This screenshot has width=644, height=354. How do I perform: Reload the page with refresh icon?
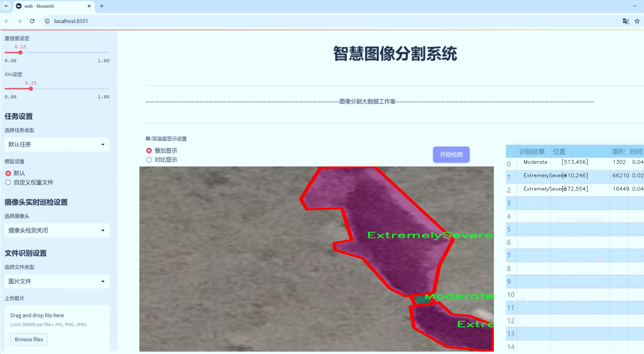32,21
